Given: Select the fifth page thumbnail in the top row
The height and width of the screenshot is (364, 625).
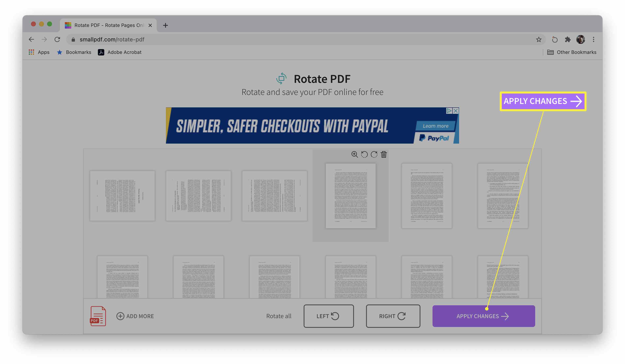Looking at the screenshot, I should click(427, 196).
